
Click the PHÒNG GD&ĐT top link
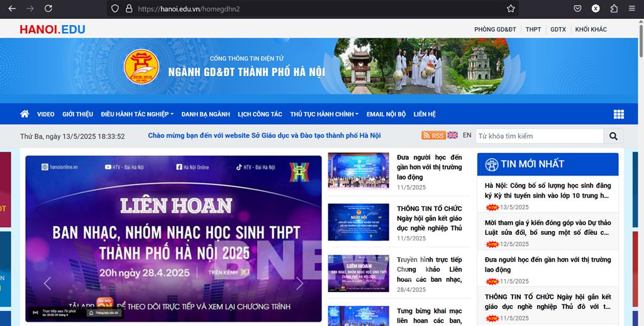tap(495, 29)
